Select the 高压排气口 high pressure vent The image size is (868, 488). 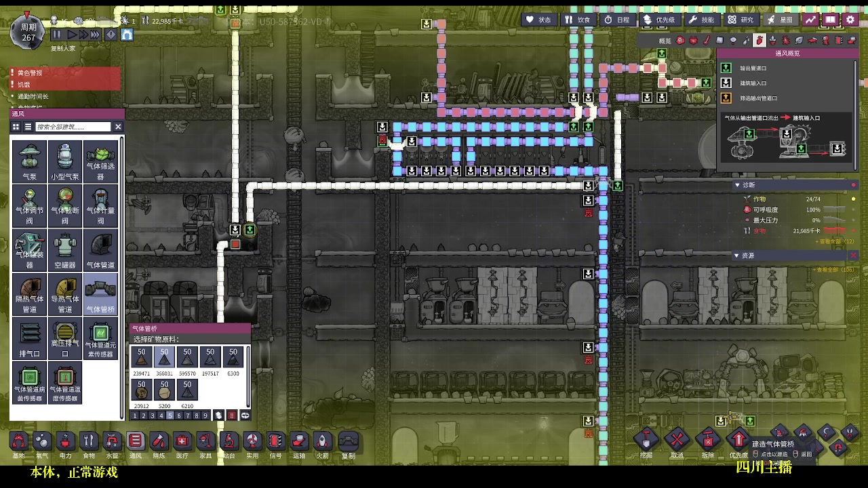65,338
